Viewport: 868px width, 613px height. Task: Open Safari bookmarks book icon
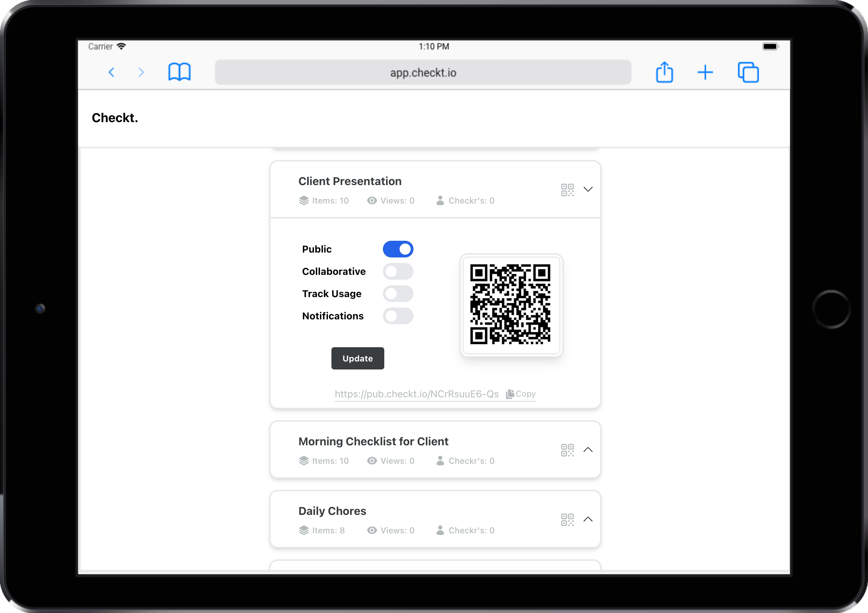pyautogui.click(x=179, y=72)
